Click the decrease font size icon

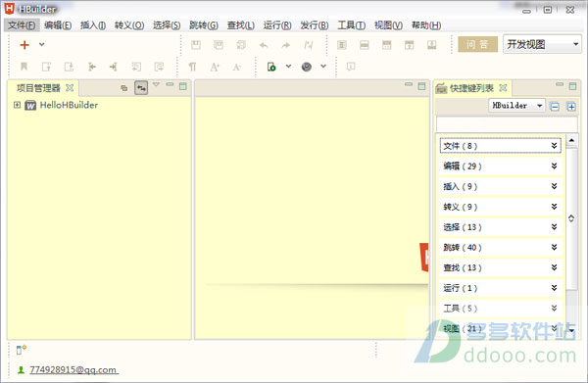point(236,67)
